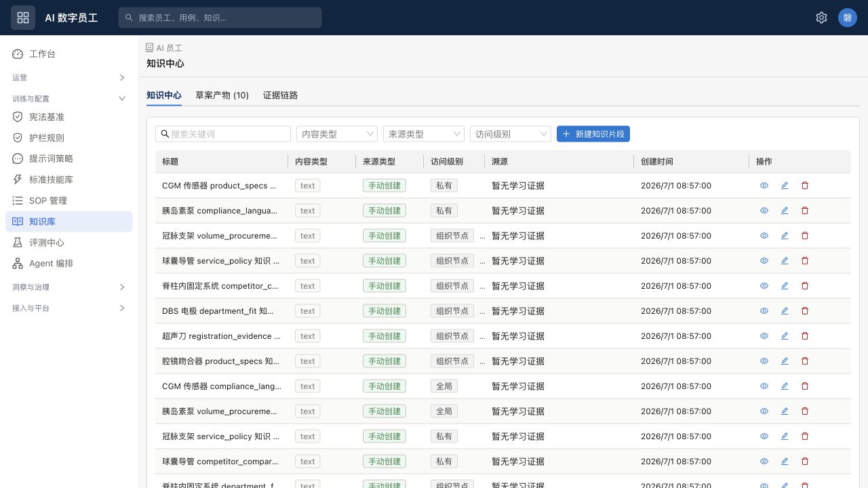View the 胰岛素泵 compliance_langua row
The width and height of the screenshot is (868, 488).
(764, 211)
